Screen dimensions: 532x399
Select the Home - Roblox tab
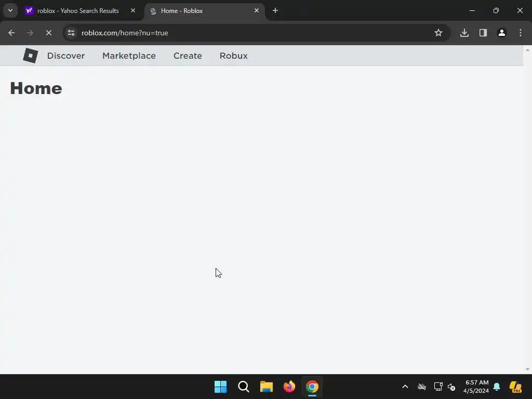pos(204,11)
